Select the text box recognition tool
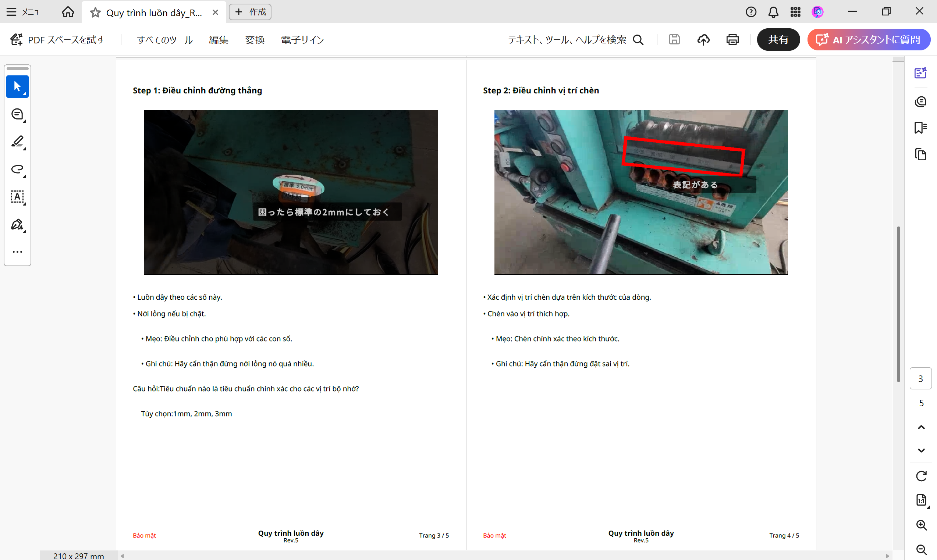937x560 pixels. click(17, 197)
